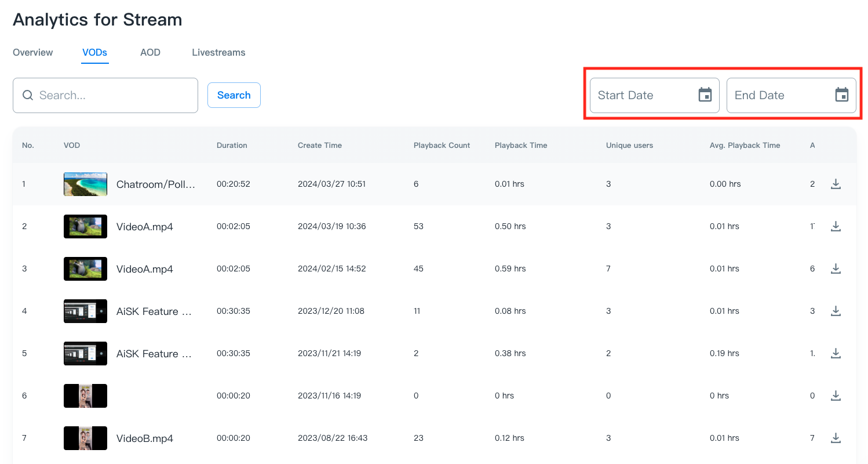
Task: Download analytics for Chatroom/Poll video row
Action: pos(836,184)
